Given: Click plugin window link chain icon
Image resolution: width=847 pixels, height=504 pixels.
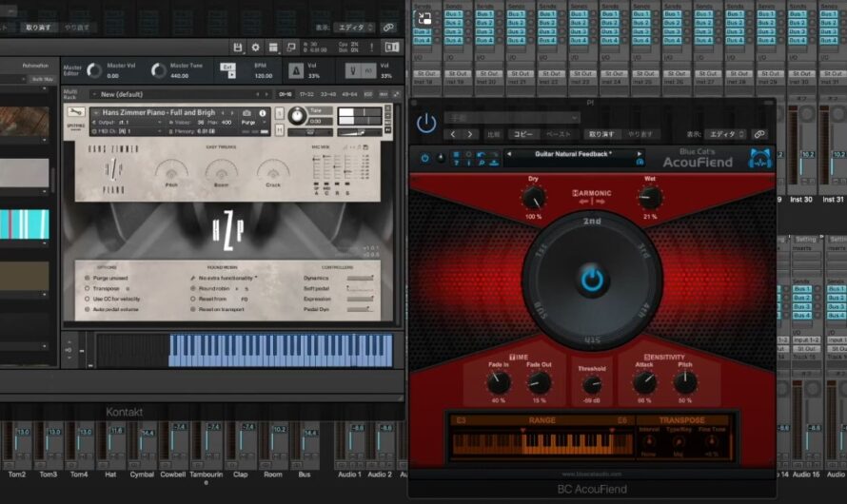Looking at the screenshot, I should [x=759, y=134].
